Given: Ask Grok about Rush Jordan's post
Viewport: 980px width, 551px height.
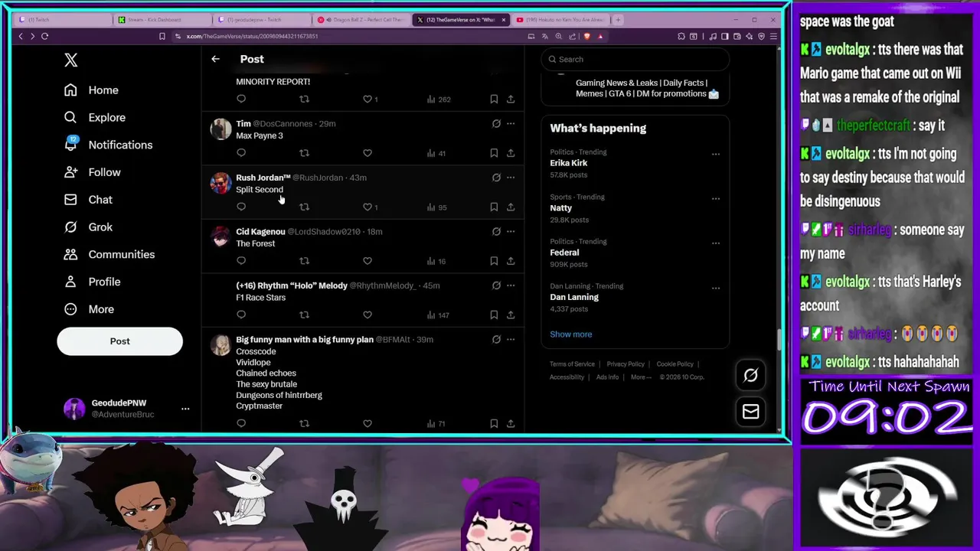Looking at the screenshot, I should (496, 178).
